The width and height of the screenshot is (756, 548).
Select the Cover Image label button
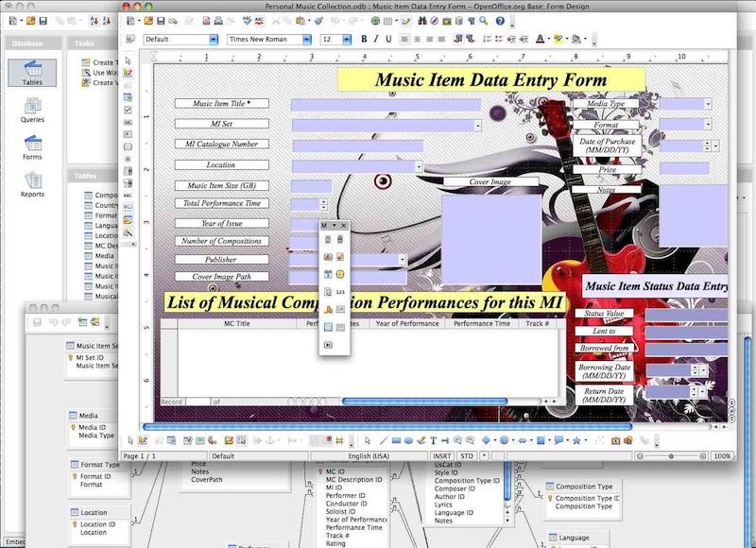[490, 182]
